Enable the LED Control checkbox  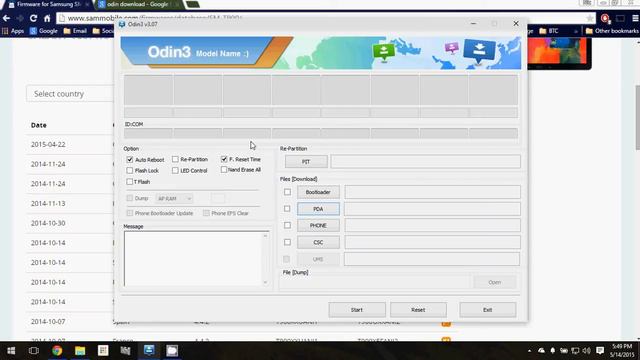click(x=175, y=170)
